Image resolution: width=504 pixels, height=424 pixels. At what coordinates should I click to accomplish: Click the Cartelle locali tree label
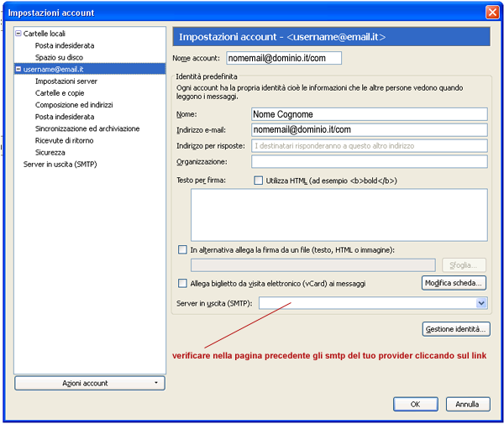tap(44, 34)
